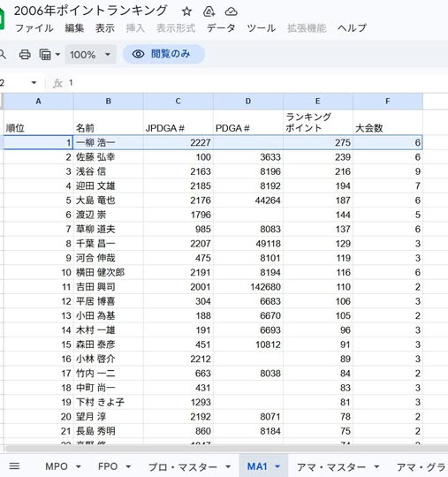The width and height of the screenshot is (448, 477).
Task: Select the name cell 横田 健次郎
Action: pos(109,272)
